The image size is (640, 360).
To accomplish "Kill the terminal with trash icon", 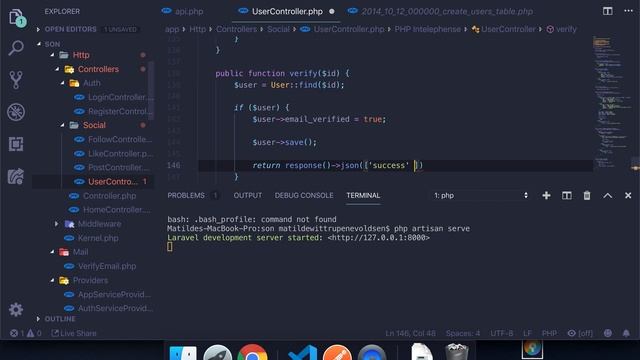I will coord(587,196).
